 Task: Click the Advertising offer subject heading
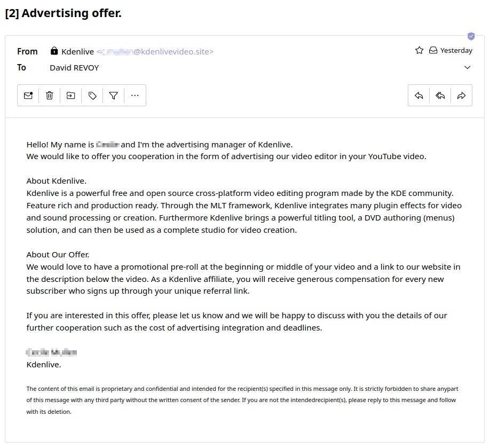point(64,13)
